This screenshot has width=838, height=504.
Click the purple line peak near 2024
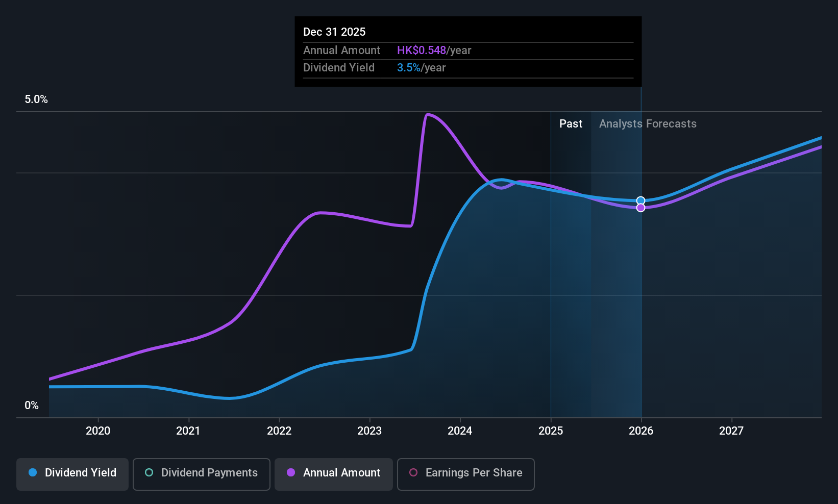click(x=428, y=115)
